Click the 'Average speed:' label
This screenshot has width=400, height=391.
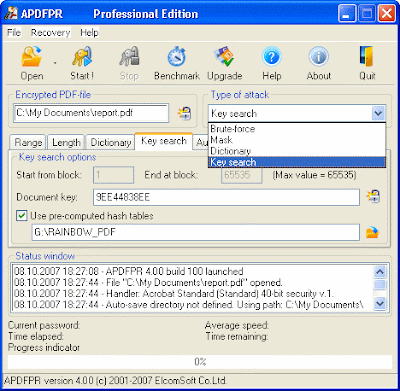[237, 325]
